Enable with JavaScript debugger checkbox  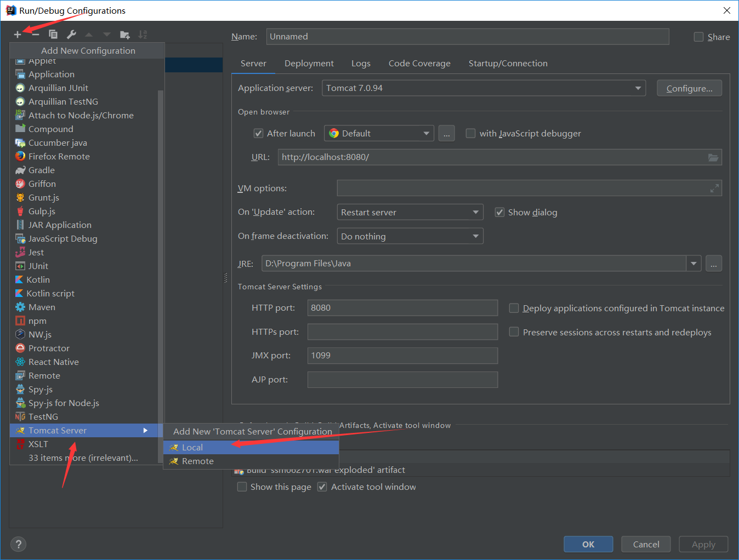(470, 133)
